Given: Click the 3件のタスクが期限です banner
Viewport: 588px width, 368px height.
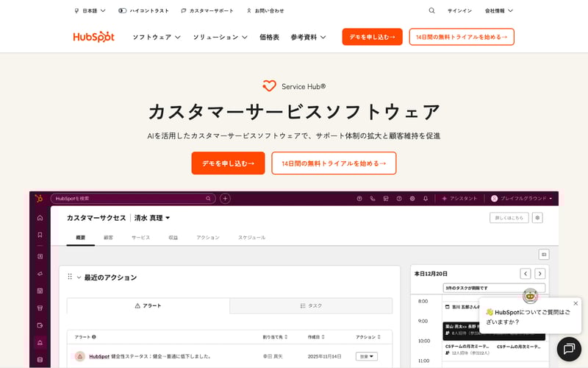Looking at the screenshot, I should click(494, 288).
